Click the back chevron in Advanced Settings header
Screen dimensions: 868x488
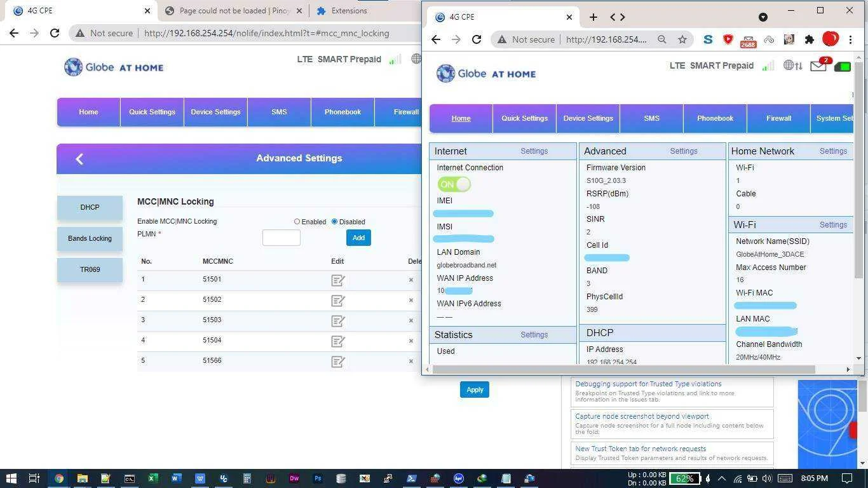[x=79, y=159]
